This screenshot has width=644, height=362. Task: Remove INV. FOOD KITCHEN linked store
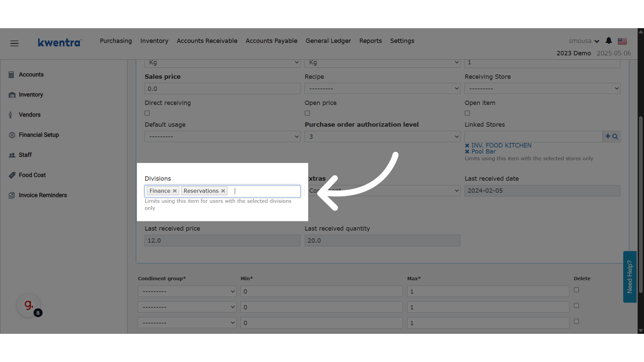point(467,145)
